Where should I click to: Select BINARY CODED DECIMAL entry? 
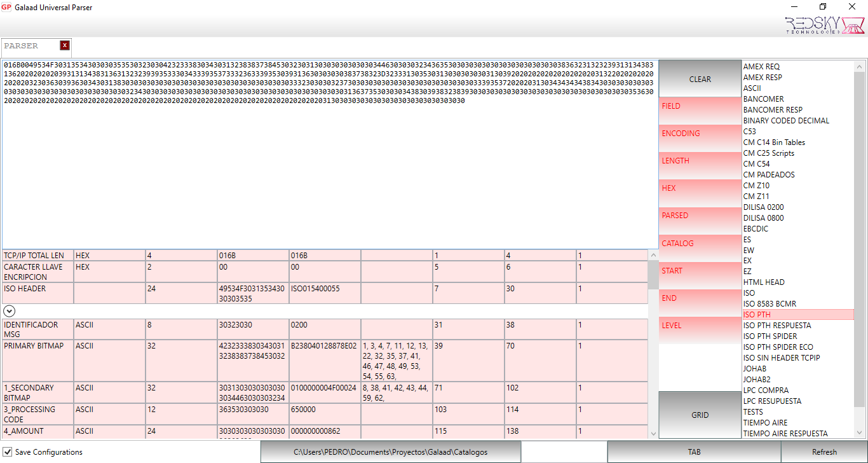click(x=786, y=121)
